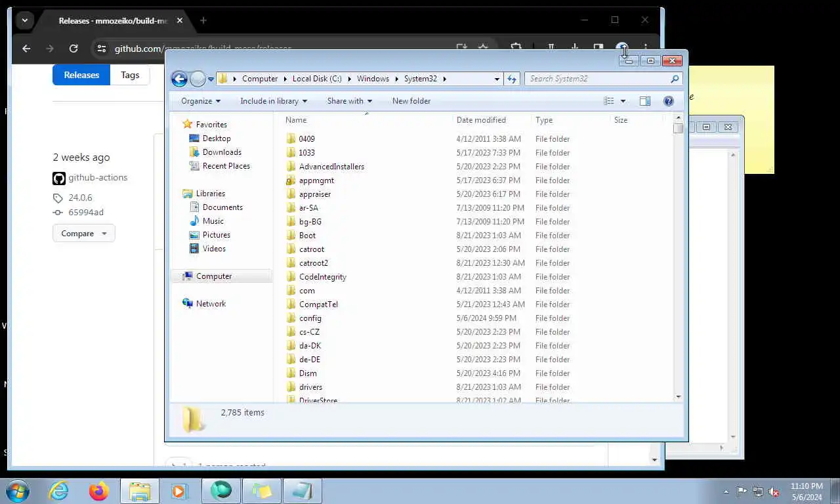Get help with the blue question icon
This screenshot has height=504, width=840.
[669, 101]
